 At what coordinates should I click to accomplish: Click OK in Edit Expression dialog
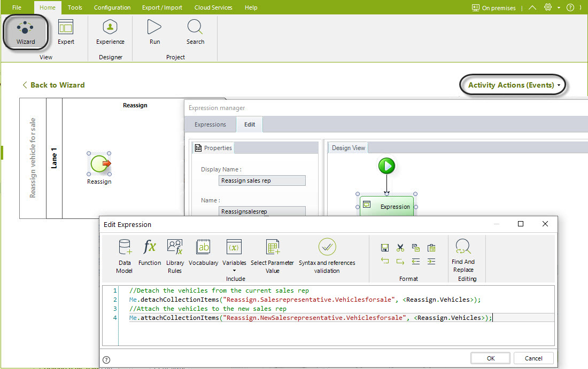tap(491, 358)
